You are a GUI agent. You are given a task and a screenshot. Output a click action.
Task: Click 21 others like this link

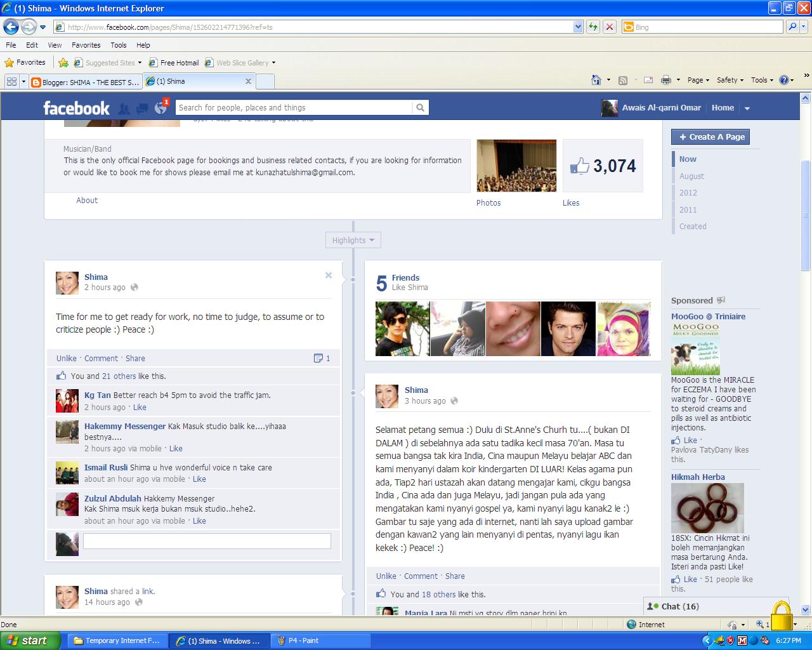119,376
